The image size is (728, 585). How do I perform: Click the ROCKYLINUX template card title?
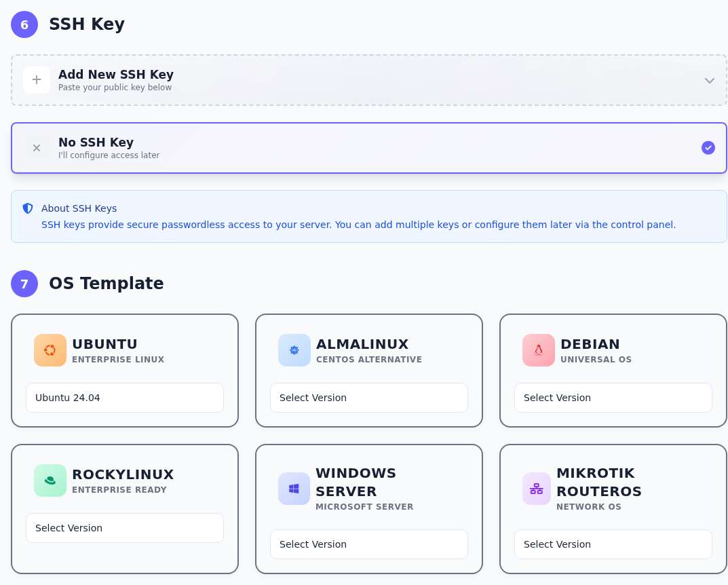click(x=123, y=474)
